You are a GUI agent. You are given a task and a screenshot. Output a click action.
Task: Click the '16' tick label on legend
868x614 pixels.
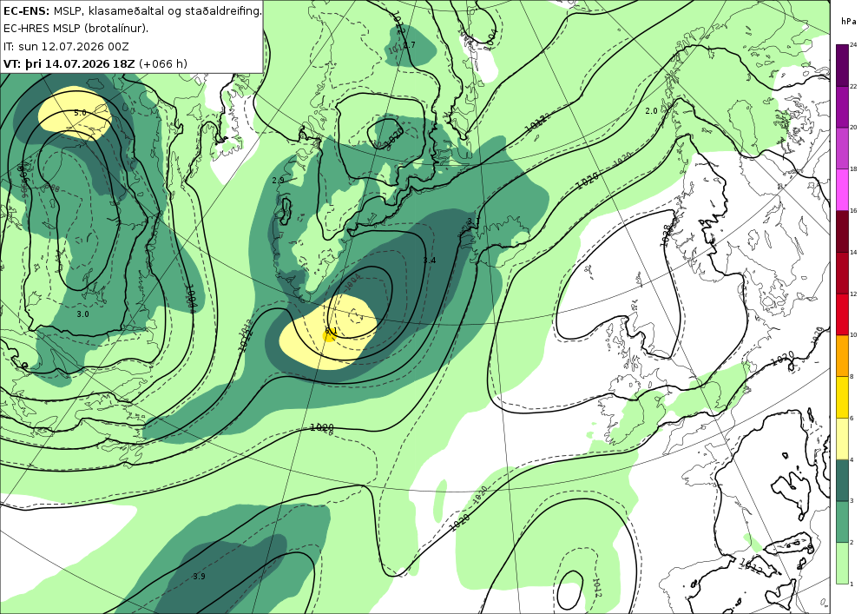click(x=853, y=210)
